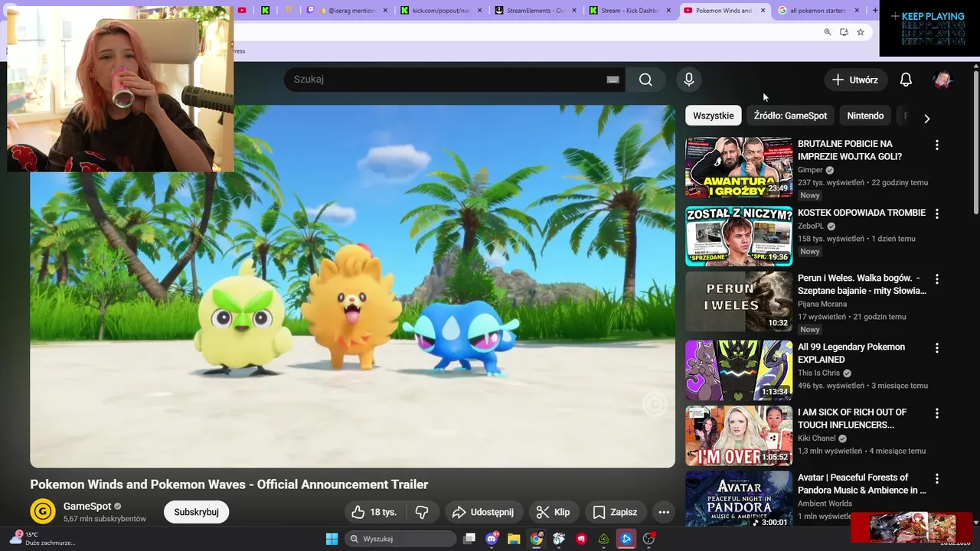Select the Wszystkie filter chip
The width and height of the screenshot is (980, 551).
point(713,116)
